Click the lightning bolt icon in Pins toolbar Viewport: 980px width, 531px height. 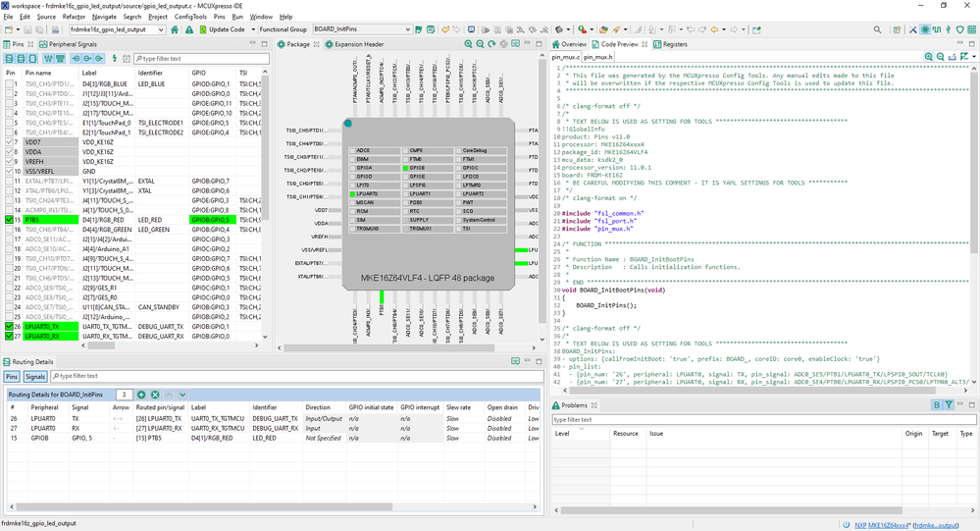point(115,58)
